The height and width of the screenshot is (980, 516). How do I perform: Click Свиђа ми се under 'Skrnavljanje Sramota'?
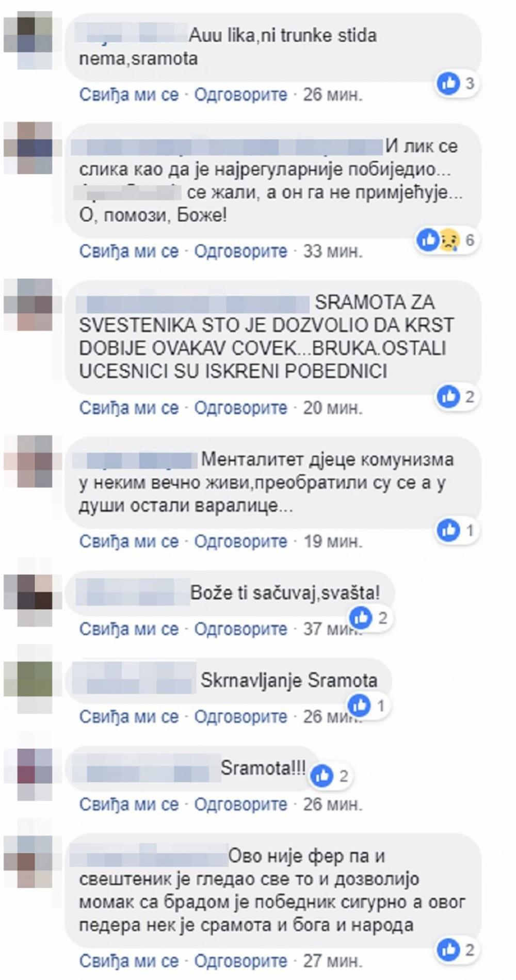[129, 717]
